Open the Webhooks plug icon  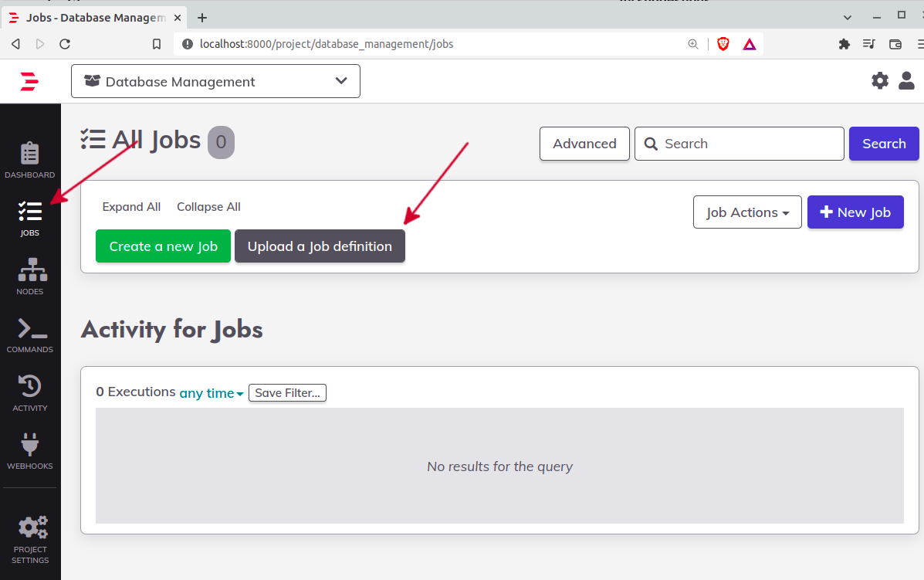pos(30,446)
